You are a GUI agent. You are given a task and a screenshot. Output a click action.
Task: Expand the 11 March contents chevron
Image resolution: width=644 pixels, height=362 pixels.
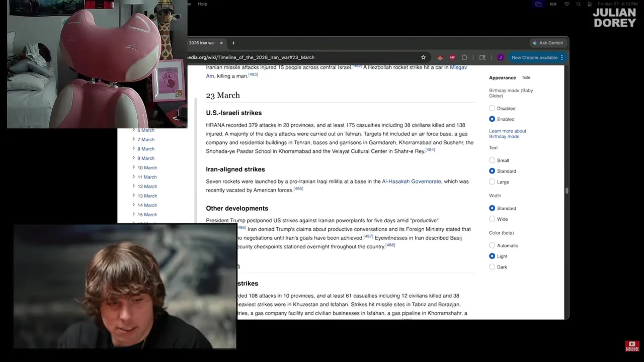pos(133,177)
